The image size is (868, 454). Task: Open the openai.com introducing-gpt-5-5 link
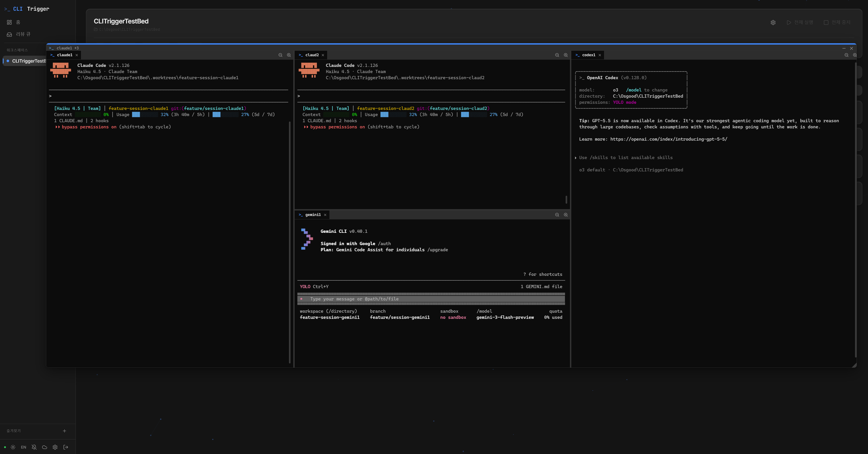[x=669, y=139]
